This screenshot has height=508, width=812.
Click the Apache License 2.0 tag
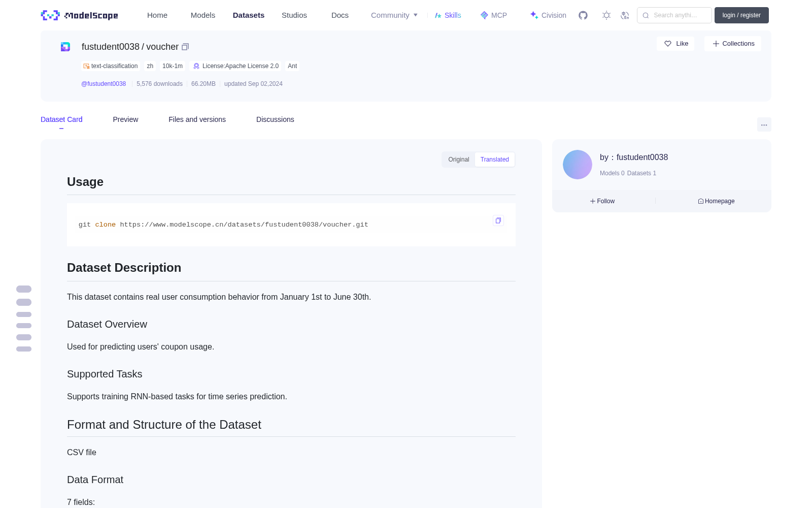(x=236, y=66)
